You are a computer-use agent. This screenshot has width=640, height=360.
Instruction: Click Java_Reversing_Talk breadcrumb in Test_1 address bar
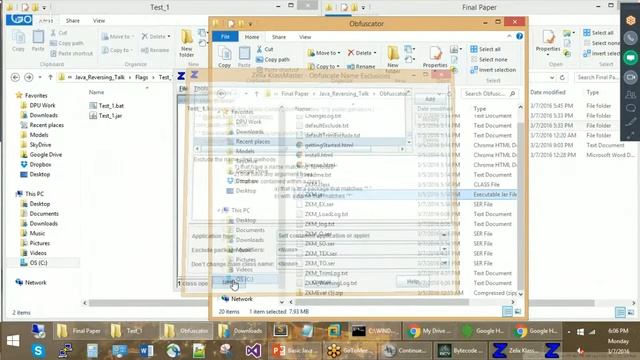(x=100, y=77)
